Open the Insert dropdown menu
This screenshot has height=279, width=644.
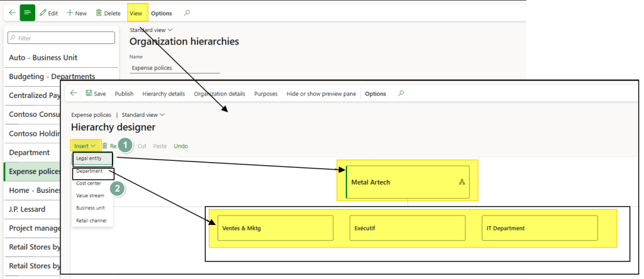tap(85, 146)
